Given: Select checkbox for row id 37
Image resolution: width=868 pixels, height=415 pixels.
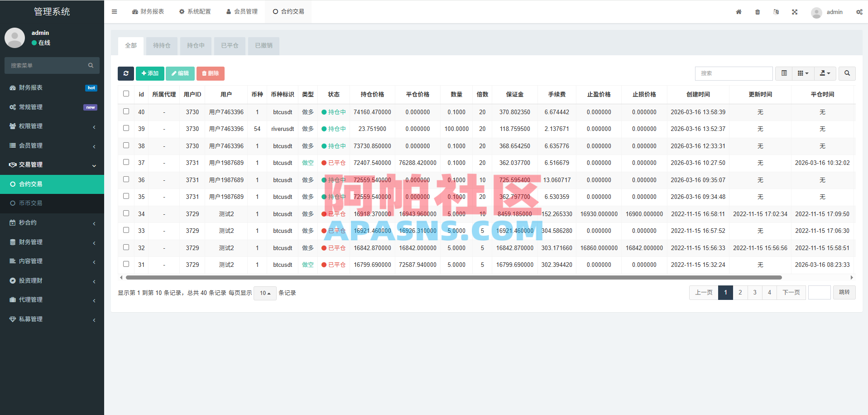Looking at the screenshot, I should [x=126, y=162].
